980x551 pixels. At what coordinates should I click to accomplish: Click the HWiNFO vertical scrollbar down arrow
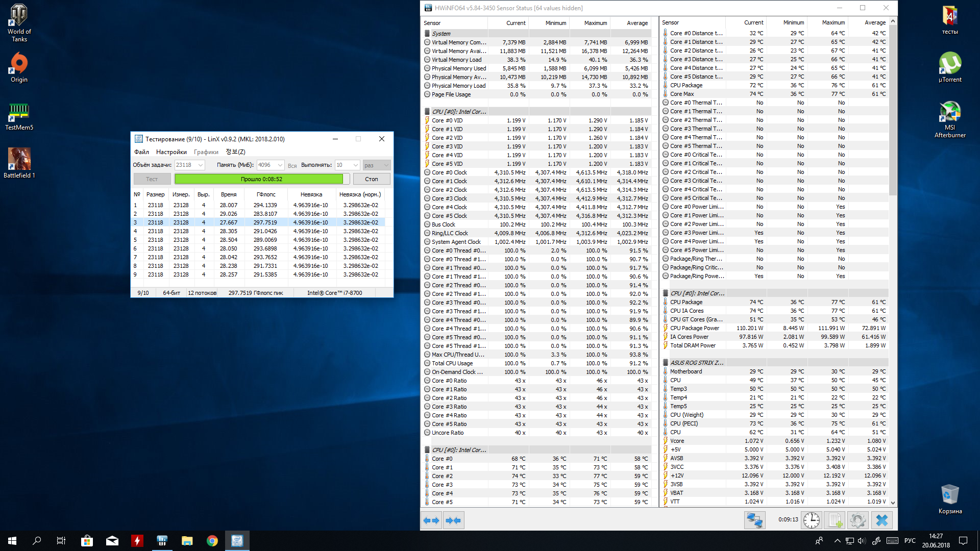(x=893, y=503)
